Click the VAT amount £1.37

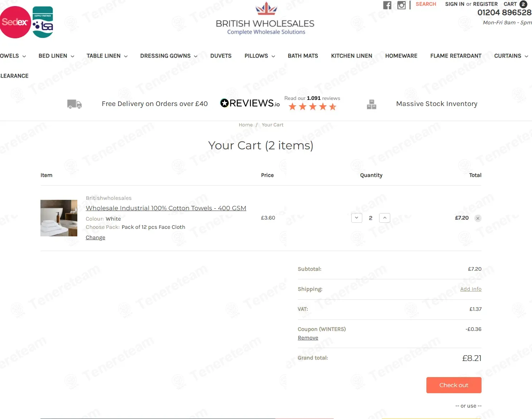[475, 309]
